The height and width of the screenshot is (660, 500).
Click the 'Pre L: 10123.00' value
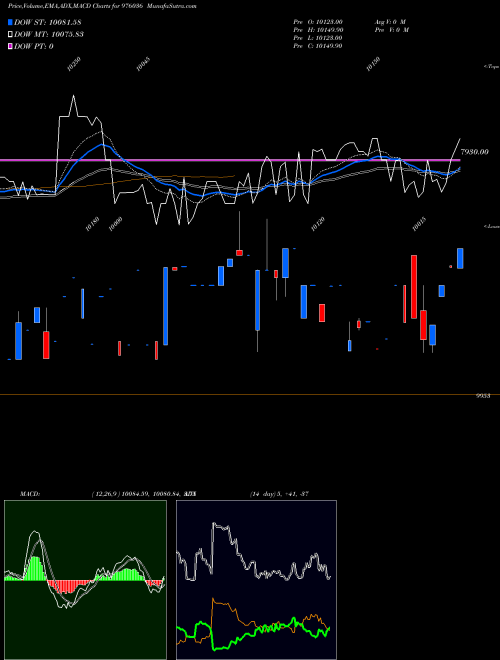[318, 37]
